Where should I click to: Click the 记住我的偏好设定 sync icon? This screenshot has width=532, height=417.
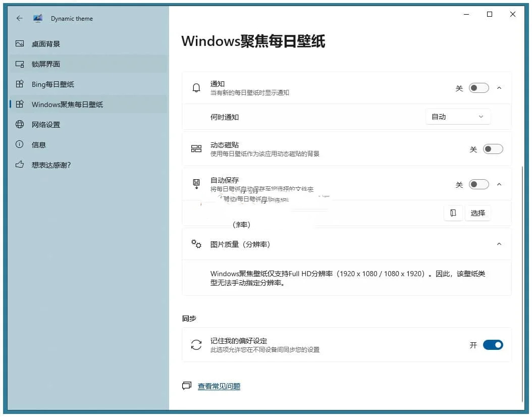(x=196, y=345)
